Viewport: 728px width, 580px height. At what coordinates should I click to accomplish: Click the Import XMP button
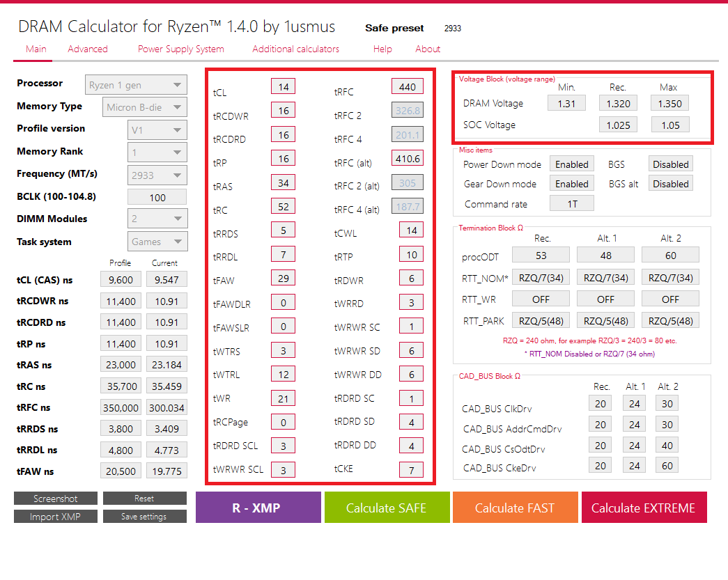point(56,517)
